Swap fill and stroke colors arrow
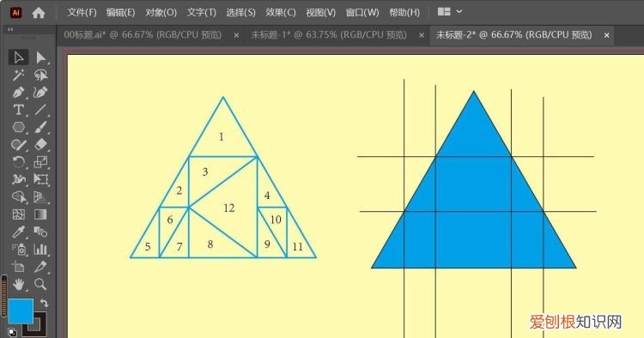This screenshot has width=644, height=338. [x=44, y=303]
